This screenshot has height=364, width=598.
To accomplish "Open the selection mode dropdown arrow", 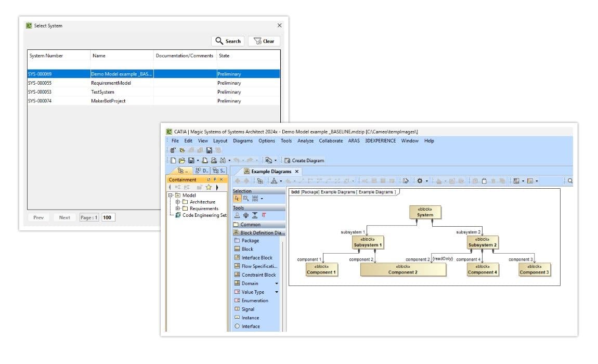I will [x=262, y=199].
